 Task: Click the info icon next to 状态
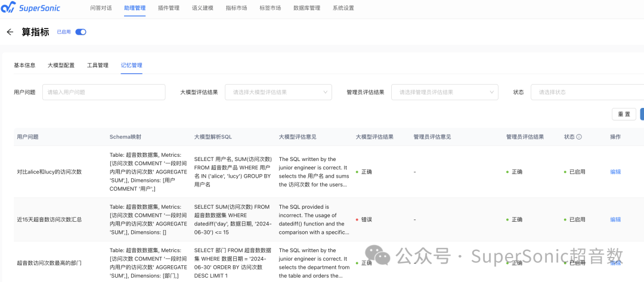pyautogui.click(x=578, y=137)
